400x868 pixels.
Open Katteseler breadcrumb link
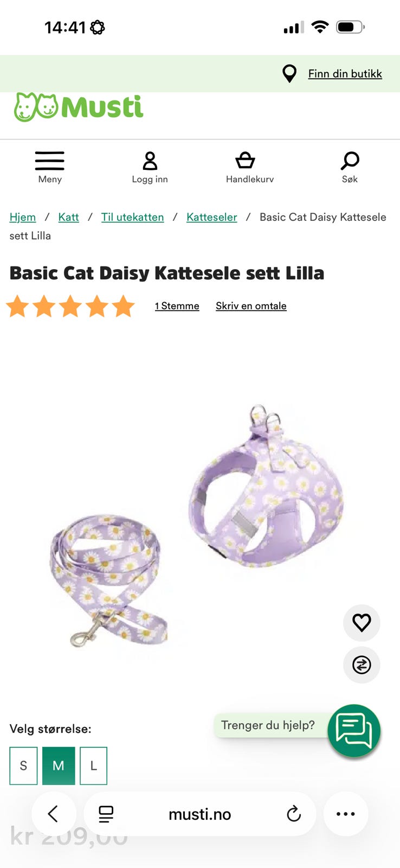pos(212,217)
